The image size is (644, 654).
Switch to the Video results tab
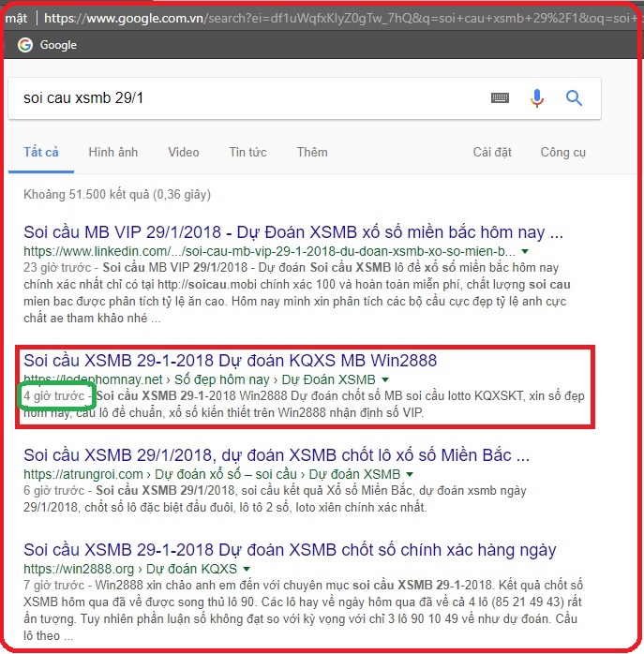pos(183,152)
